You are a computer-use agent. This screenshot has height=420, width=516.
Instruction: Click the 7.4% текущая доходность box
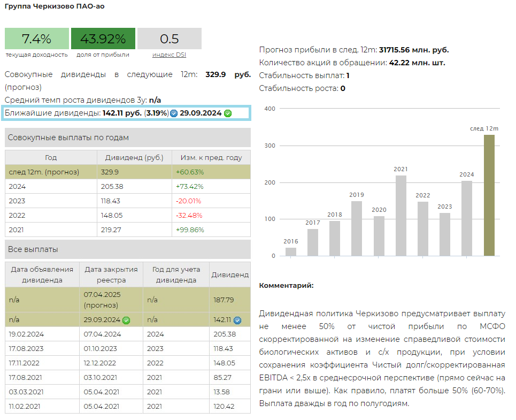(x=37, y=39)
